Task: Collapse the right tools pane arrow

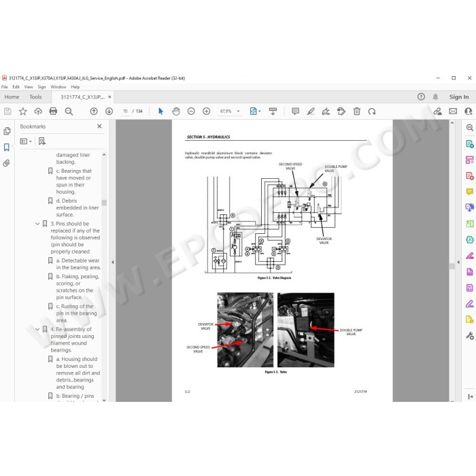Action: [x=458, y=262]
